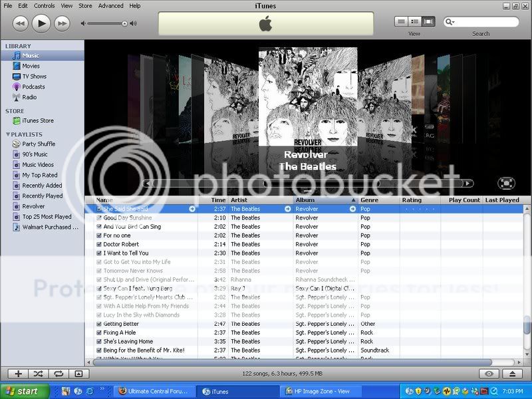Switch to Ultimate Central Forum taskbar window
The image size is (532, 399).
[x=154, y=391]
